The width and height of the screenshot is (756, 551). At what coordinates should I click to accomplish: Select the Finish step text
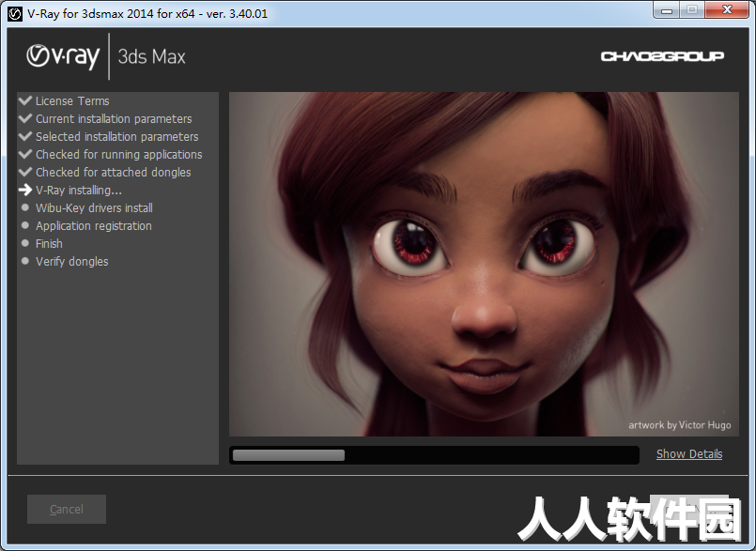click(x=49, y=243)
